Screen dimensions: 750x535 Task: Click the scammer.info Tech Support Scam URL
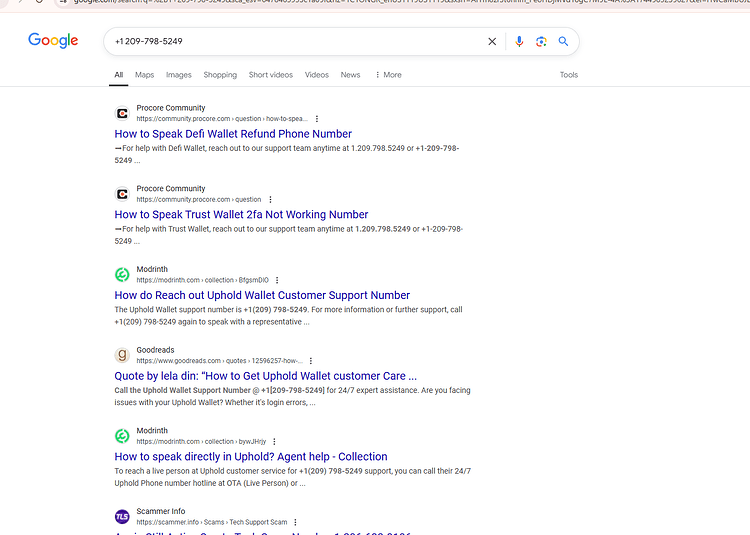click(x=212, y=522)
